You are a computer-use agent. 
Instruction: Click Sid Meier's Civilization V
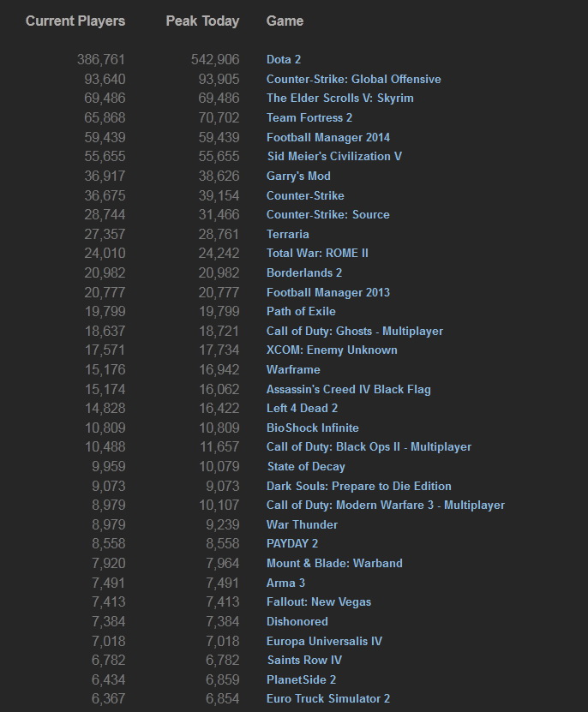click(333, 156)
